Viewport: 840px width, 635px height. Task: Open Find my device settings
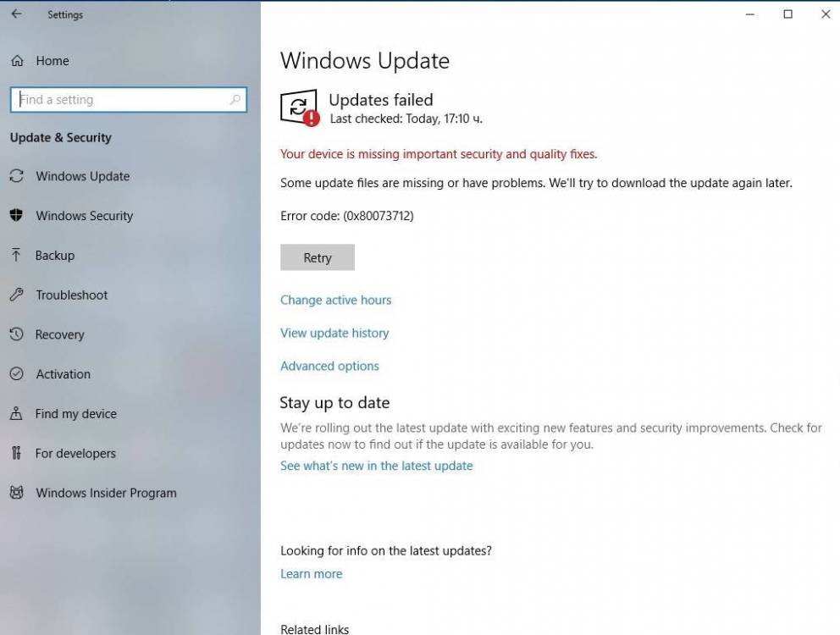(75, 414)
